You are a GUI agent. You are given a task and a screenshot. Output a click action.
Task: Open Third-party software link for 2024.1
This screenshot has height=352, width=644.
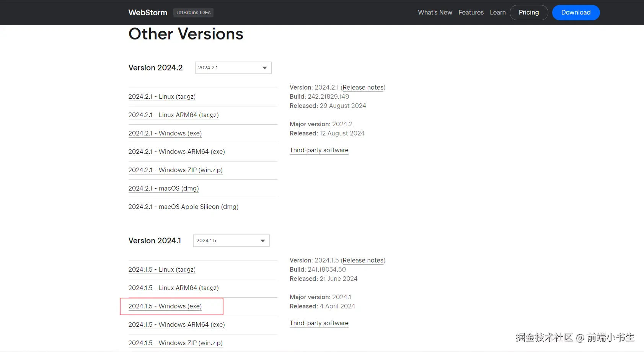[319, 323]
